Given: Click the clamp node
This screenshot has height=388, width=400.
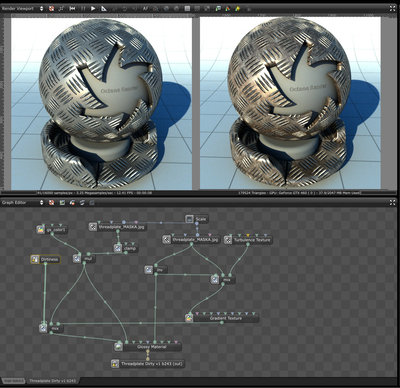Looking at the screenshot, I should [126, 248].
